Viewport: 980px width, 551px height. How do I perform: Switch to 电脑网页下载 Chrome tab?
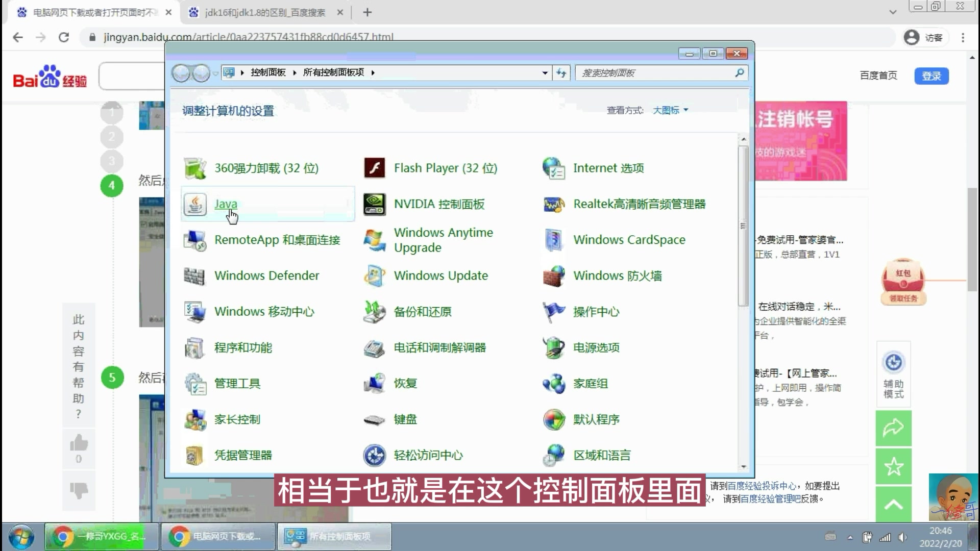pyautogui.click(x=93, y=12)
